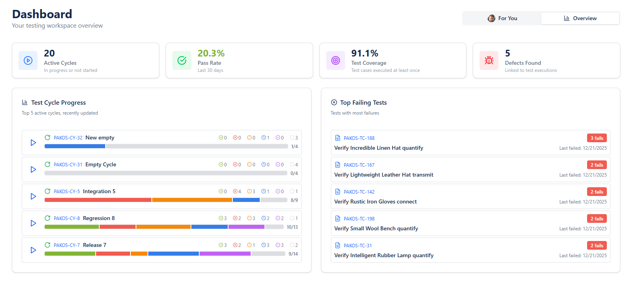
Task: Open the PAKOS-CY-32 cycle link
Action: click(x=68, y=138)
